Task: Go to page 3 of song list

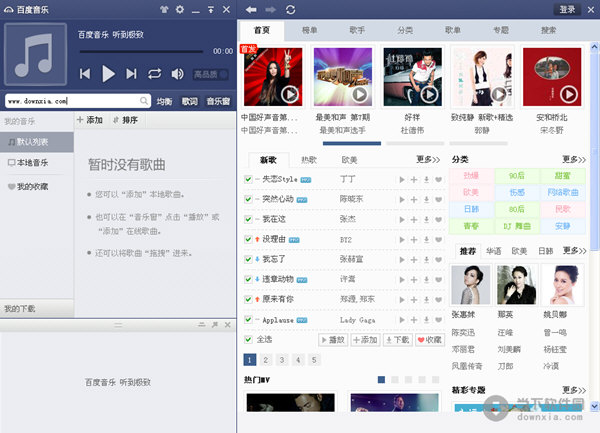Action: coord(282,360)
